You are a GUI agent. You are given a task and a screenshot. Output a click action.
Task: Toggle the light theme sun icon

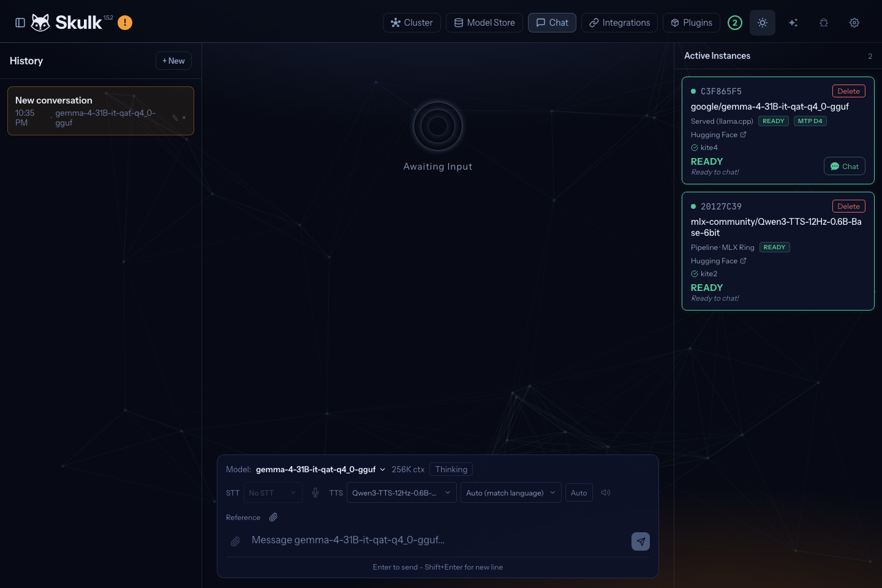763,23
